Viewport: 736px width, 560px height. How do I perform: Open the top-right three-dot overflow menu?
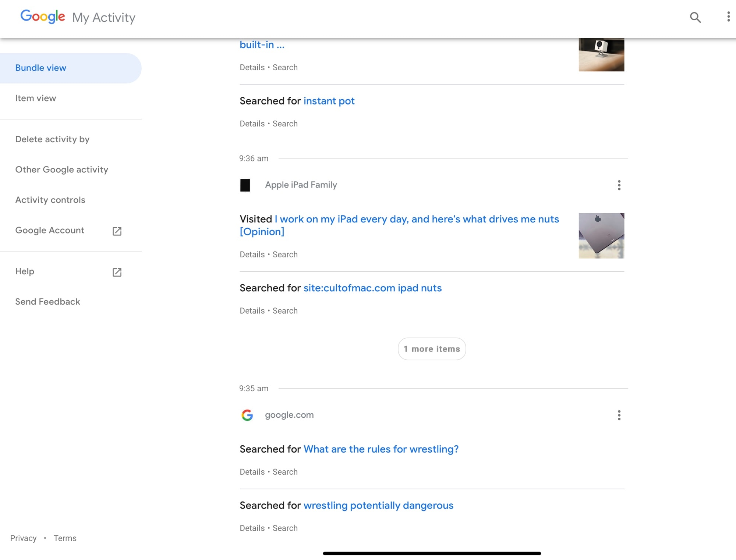coord(728,17)
